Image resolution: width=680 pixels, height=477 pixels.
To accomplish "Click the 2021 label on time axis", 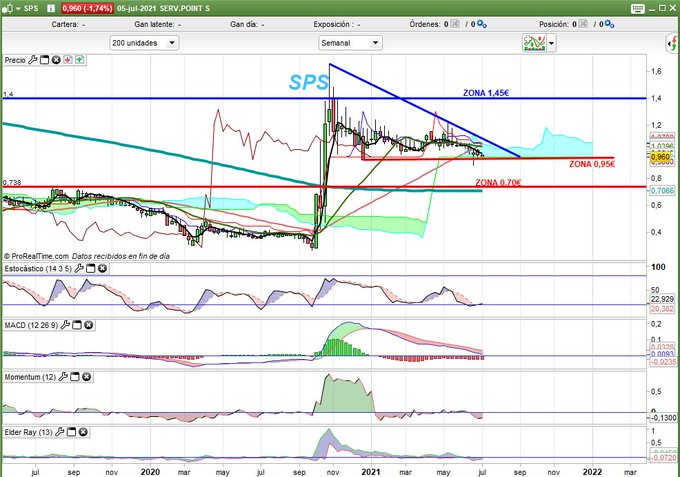I will pyautogui.click(x=371, y=472).
